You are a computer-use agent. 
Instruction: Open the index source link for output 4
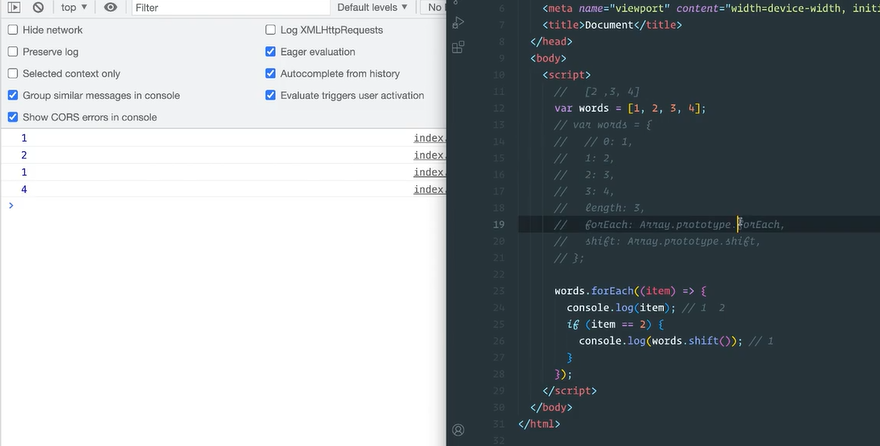click(x=429, y=189)
